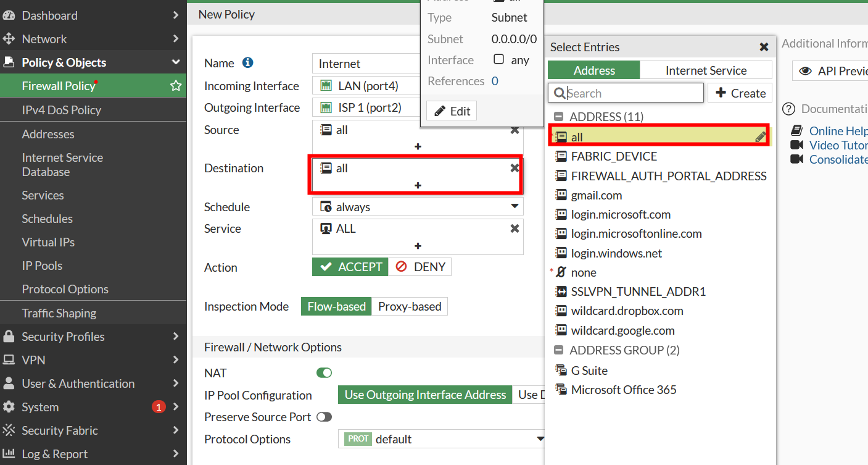
Task: Click the Create button
Action: pos(740,93)
